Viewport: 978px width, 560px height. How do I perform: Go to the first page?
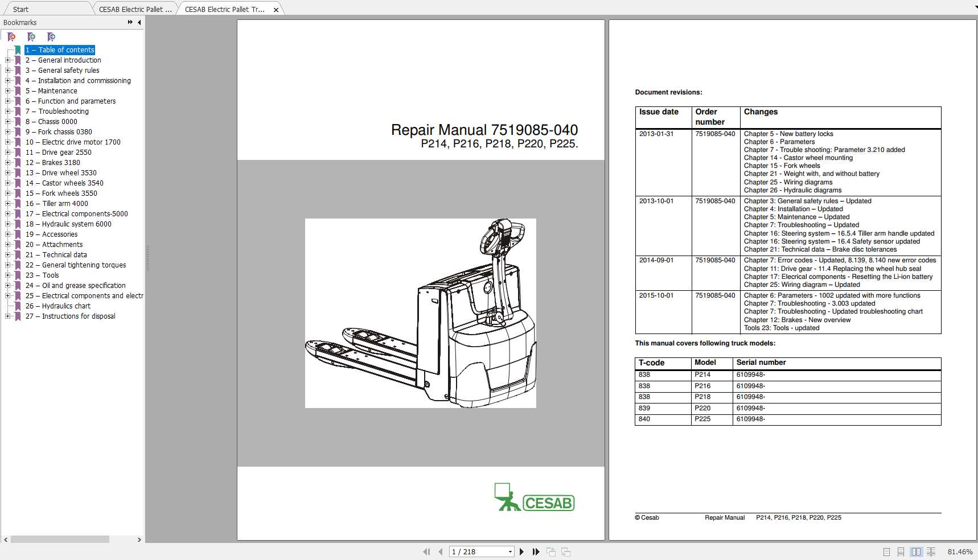(x=426, y=551)
